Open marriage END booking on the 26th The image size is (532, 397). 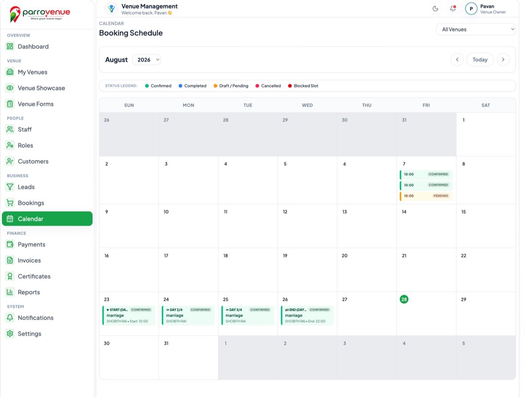307,315
